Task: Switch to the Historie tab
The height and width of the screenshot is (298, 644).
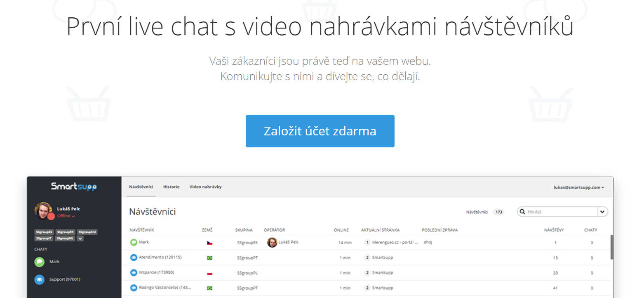Action: pos(171,187)
